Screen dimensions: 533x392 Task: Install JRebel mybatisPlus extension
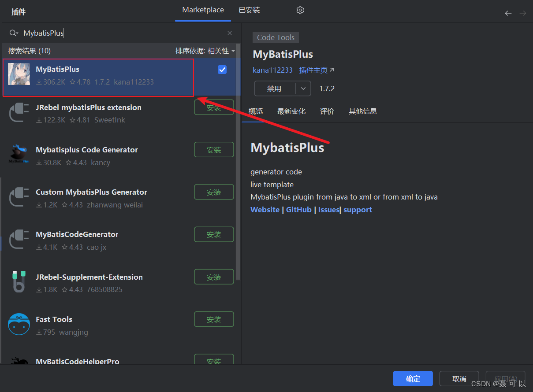click(x=214, y=107)
